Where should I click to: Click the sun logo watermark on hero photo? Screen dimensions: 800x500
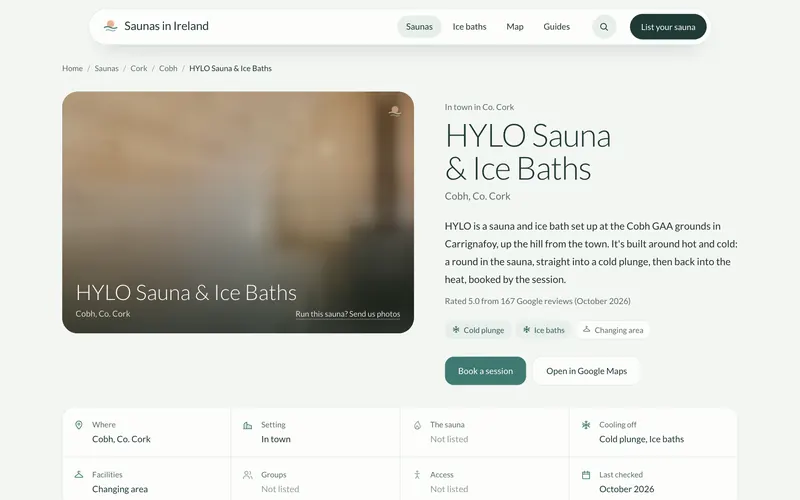click(394, 111)
